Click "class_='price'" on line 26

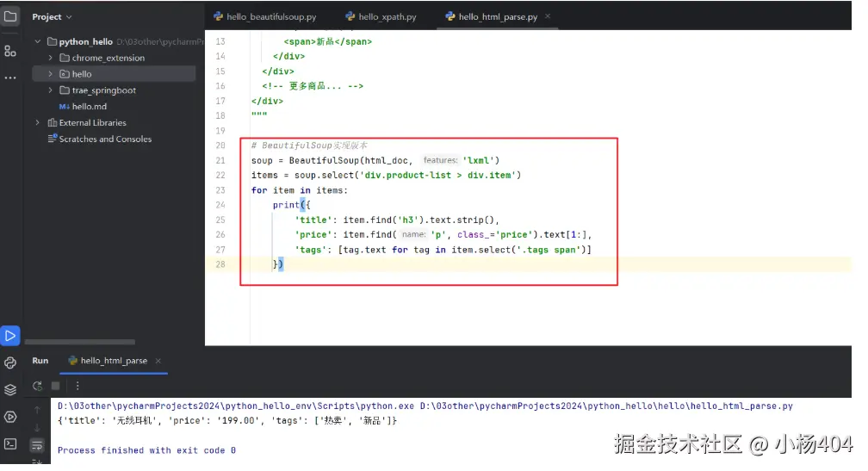[495, 235]
